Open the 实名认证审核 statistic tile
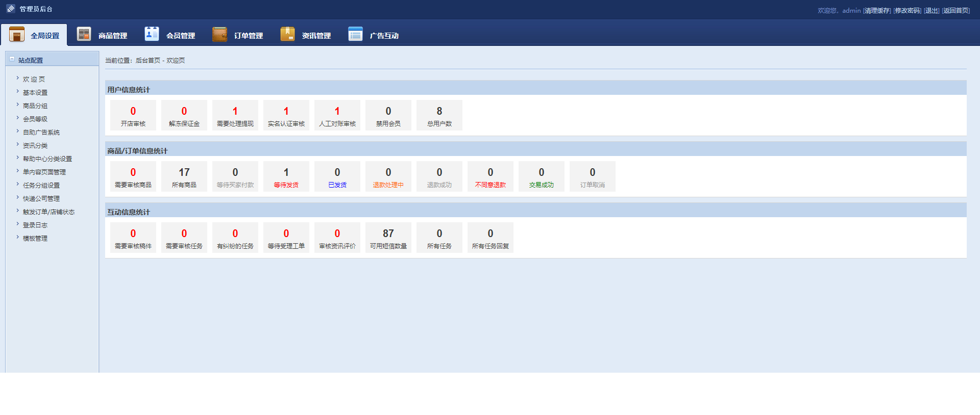Viewport: 980px width, 415px height. point(286,116)
